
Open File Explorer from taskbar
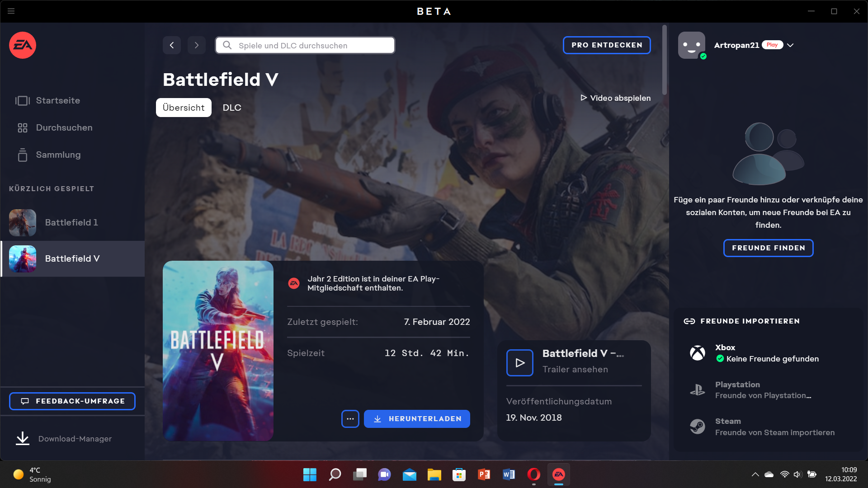pyautogui.click(x=434, y=474)
